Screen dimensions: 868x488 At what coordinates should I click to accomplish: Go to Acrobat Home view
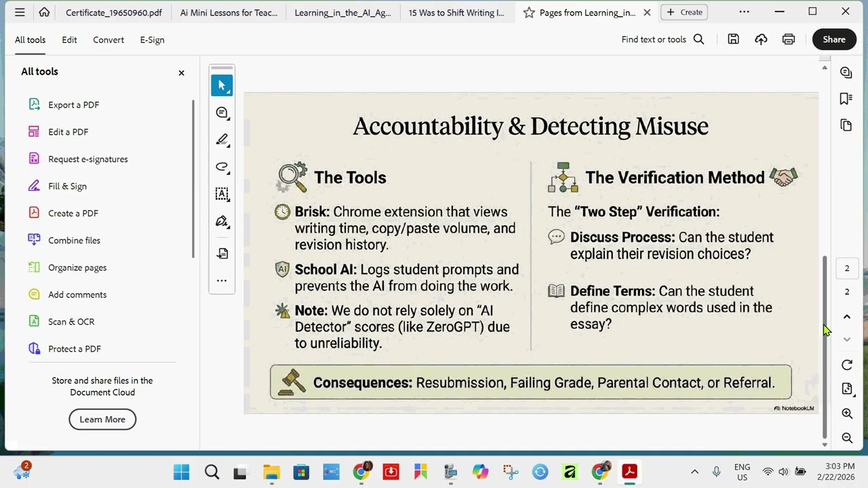(44, 12)
